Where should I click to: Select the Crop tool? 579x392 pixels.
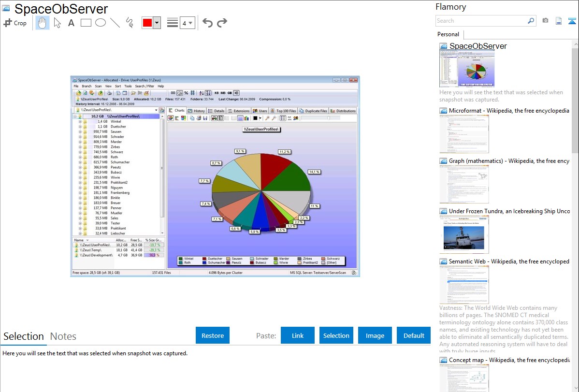15,23
